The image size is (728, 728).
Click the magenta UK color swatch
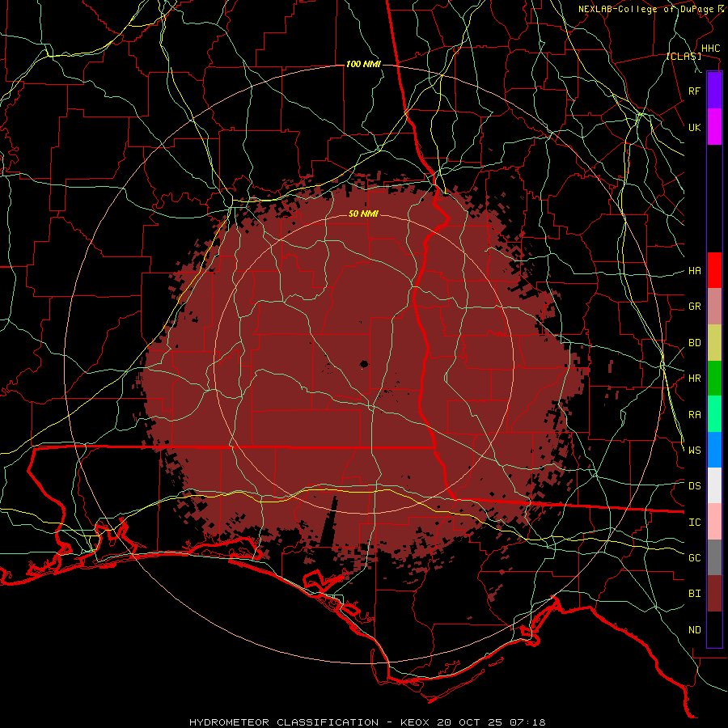(714, 127)
